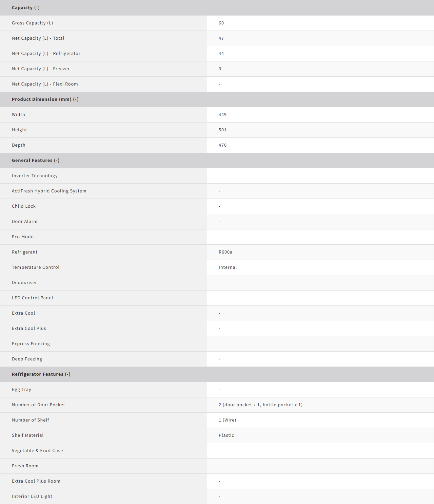Select the Net Capacity (L) - Total label

click(38, 38)
